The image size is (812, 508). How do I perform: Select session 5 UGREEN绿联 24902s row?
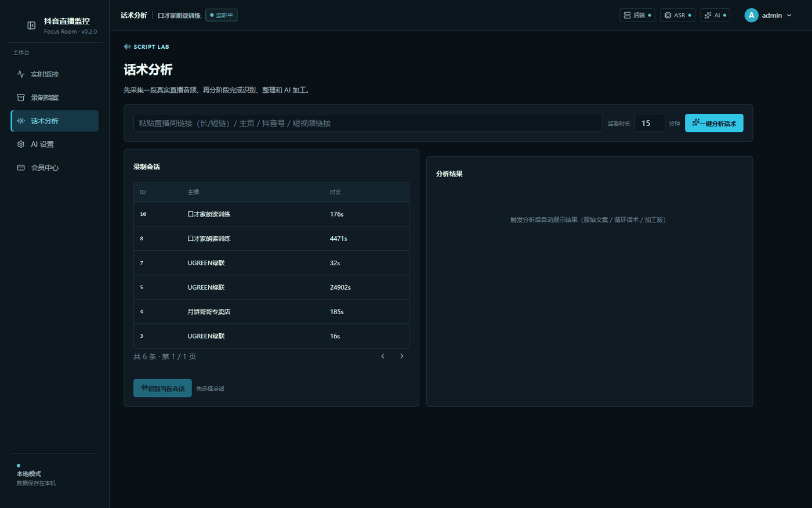pos(271,287)
